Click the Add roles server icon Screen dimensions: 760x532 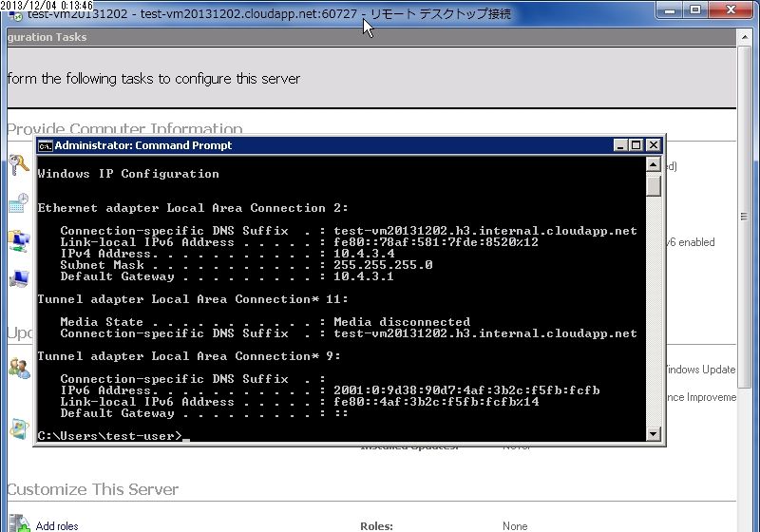click(19, 523)
